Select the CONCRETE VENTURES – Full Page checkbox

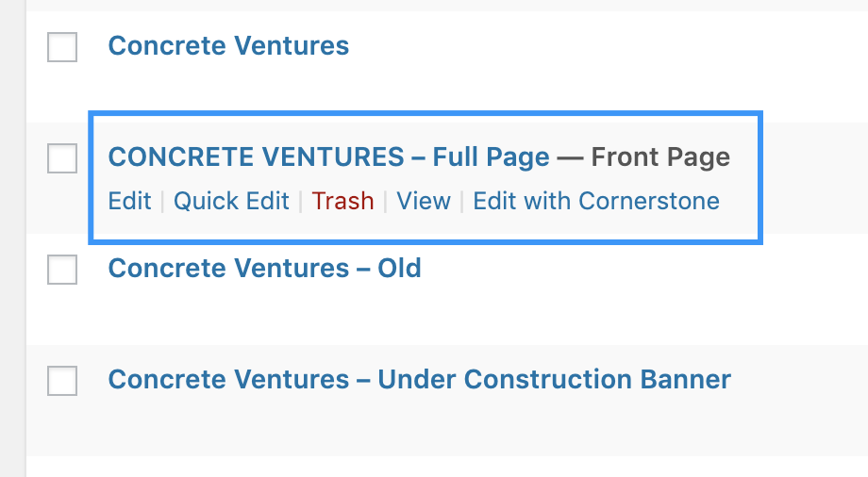(x=62, y=158)
